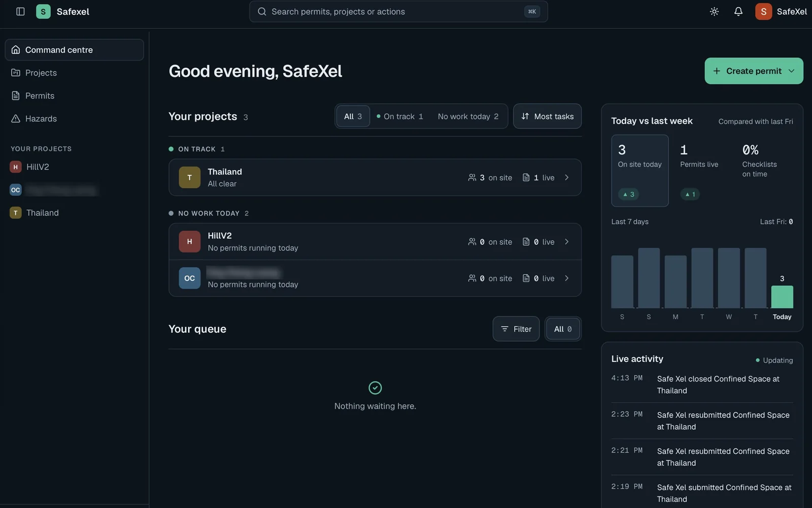Open Hazards in the sidebar
Image resolution: width=812 pixels, height=508 pixels.
(x=74, y=118)
